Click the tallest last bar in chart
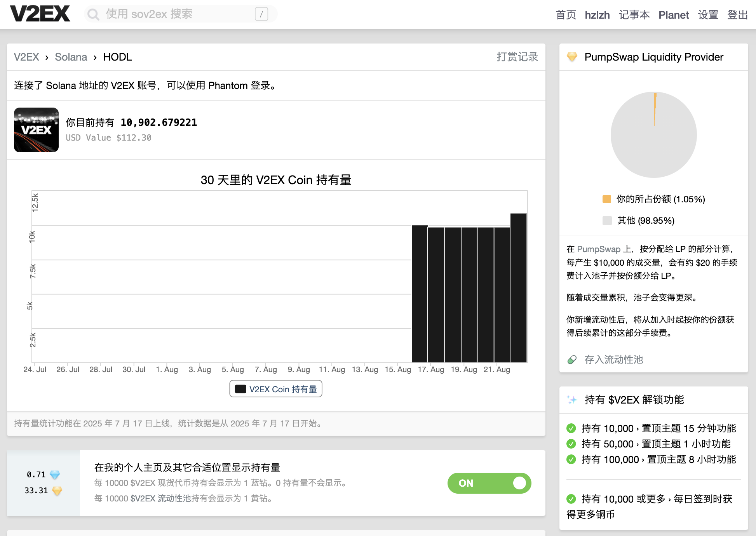 [x=518, y=288]
